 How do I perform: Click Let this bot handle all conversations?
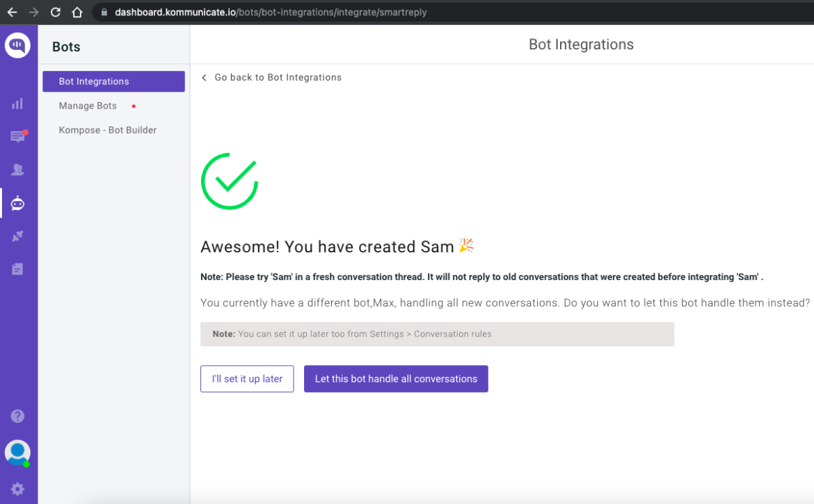[395, 379]
